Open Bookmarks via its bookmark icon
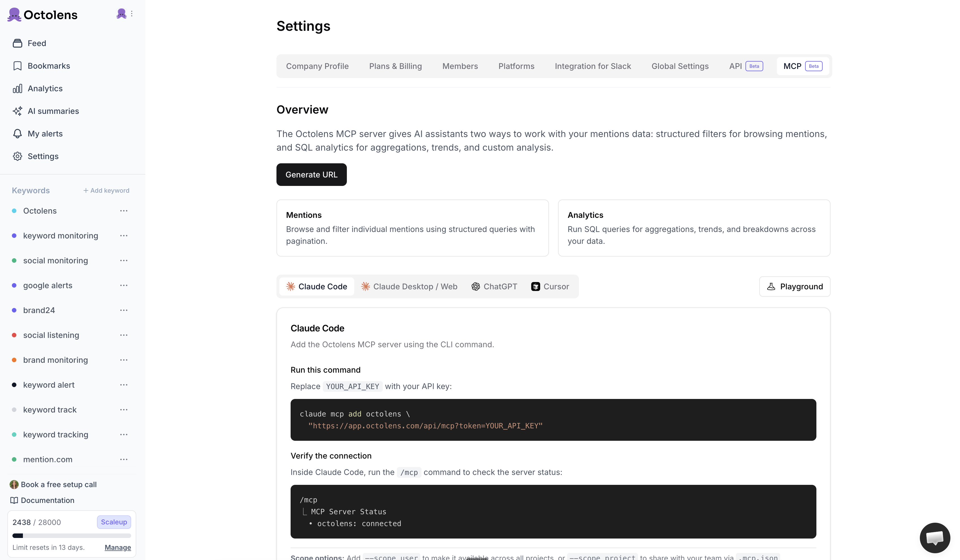Screen dimensions: 960x560 point(17,66)
